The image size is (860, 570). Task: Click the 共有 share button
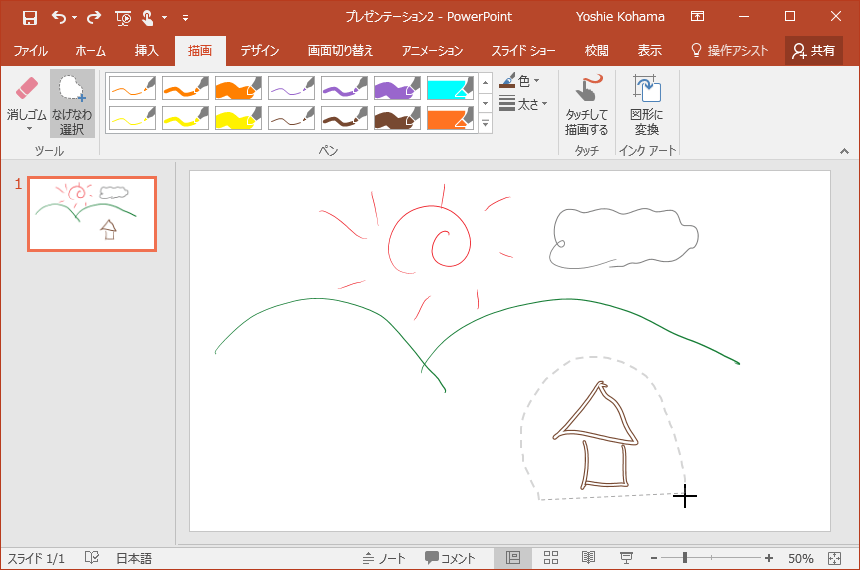pos(814,51)
